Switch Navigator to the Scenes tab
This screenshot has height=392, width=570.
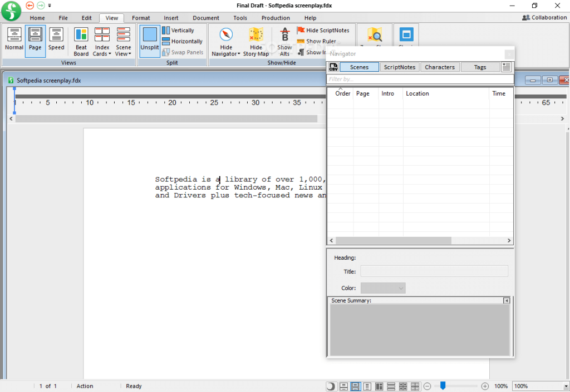click(x=359, y=67)
